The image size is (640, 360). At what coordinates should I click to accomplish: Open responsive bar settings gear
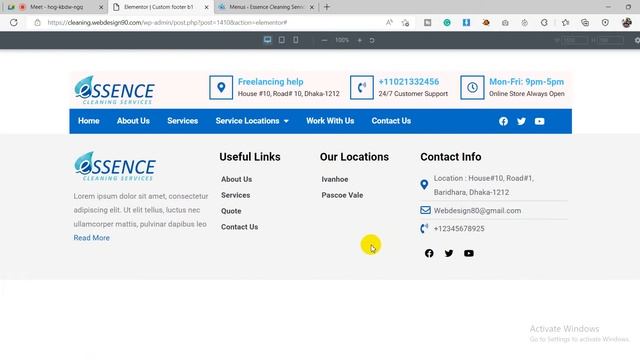[637, 40]
